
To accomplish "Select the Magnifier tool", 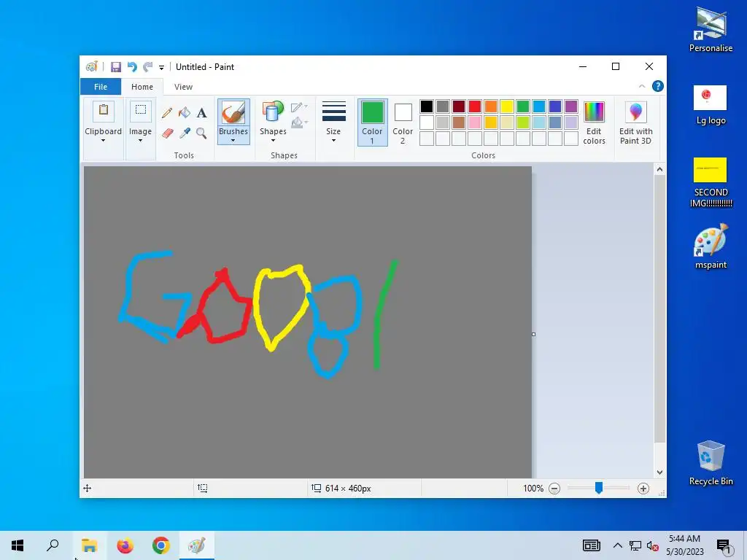I will 201,133.
